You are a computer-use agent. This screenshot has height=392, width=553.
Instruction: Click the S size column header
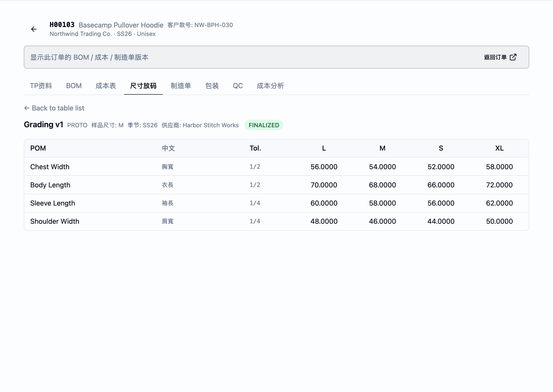point(441,148)
